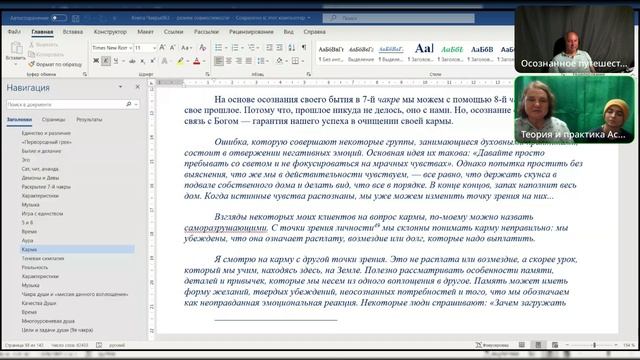This screenshot has width=640, height=360.
Task: Open the Результаты tab in navigation
Action: coord(89,120)
